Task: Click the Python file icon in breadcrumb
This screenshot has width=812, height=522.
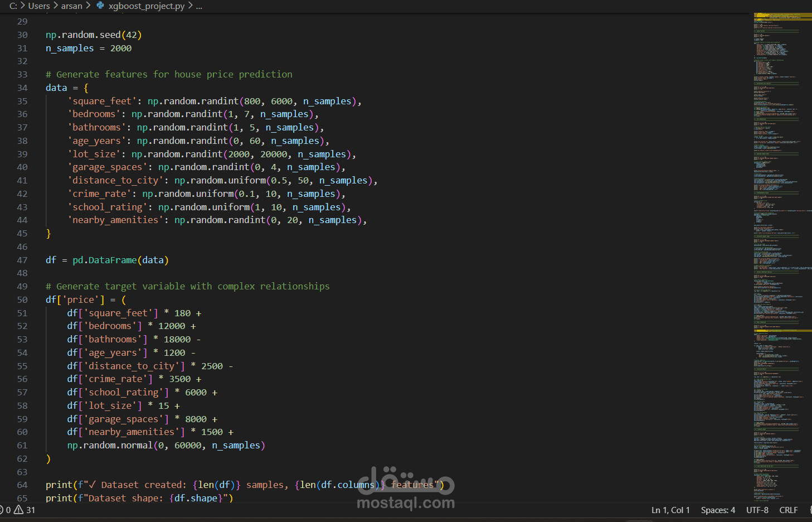Action: (x=100, y=6)
